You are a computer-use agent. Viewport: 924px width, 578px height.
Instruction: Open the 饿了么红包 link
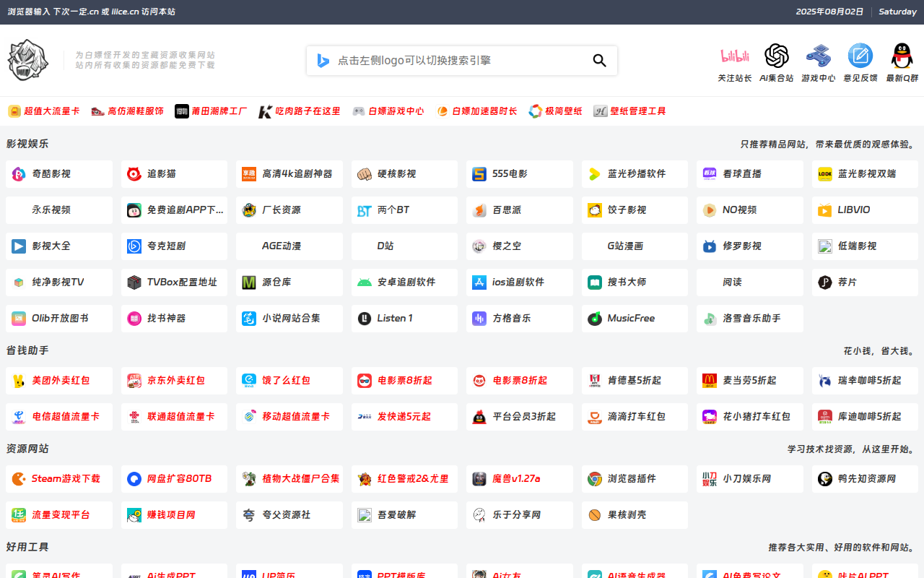[x=289, y=381]
